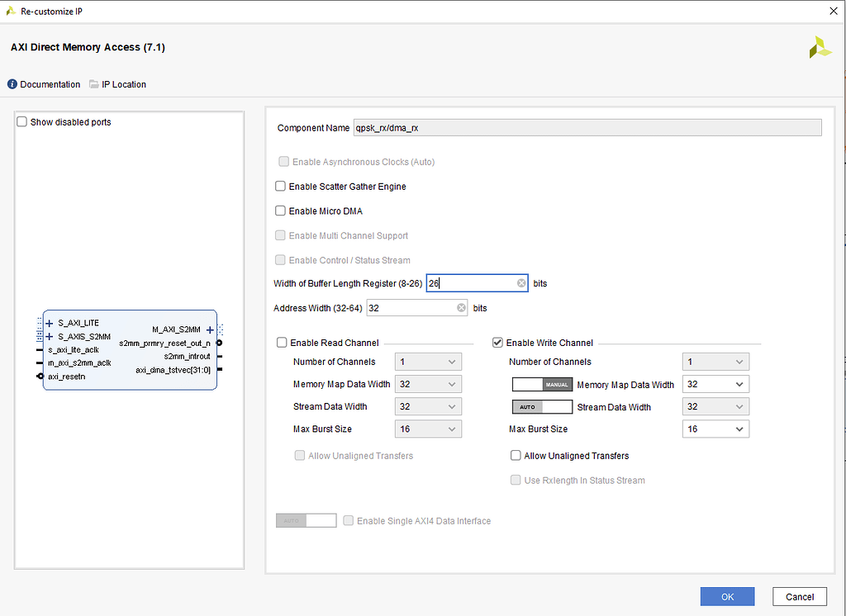Switch Memory Map Data Width toggle to MANUAL
Image resolution: width=846 pixels, height=616 pixels.
[542, 384]
